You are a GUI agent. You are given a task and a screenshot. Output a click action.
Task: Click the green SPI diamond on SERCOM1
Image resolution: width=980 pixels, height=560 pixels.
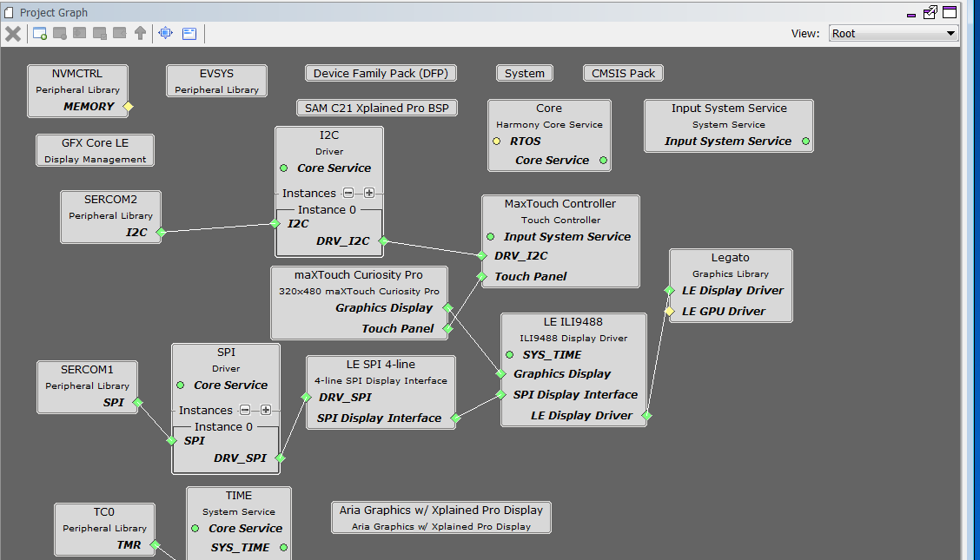(x=137, y=403)
